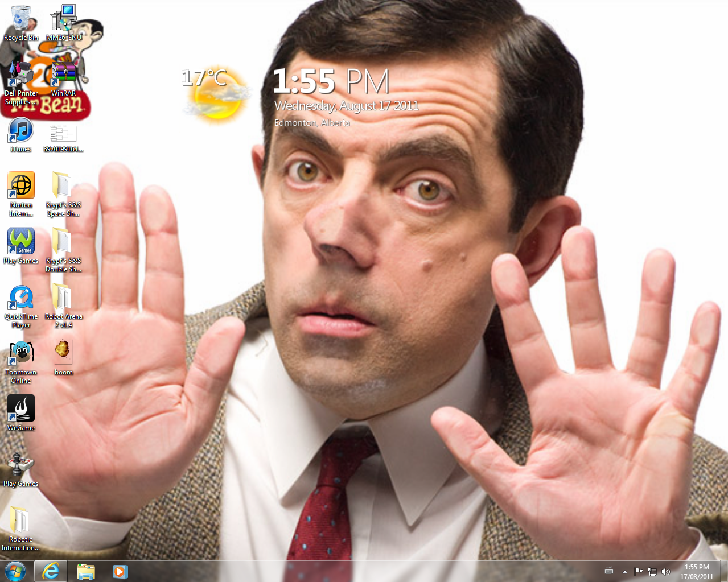Select the Robotic Internation... folder
Image resolution: width=728 pixels, height=582 pixels.
click(21, 529)
